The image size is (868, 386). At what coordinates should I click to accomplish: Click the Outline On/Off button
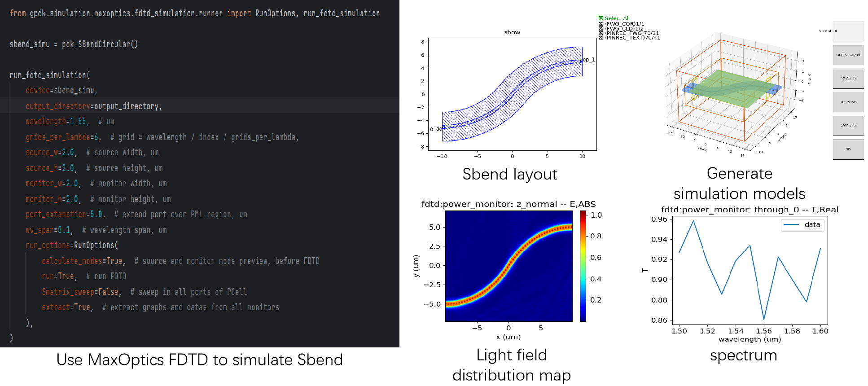pyautogui.click(x=848, y=55)
